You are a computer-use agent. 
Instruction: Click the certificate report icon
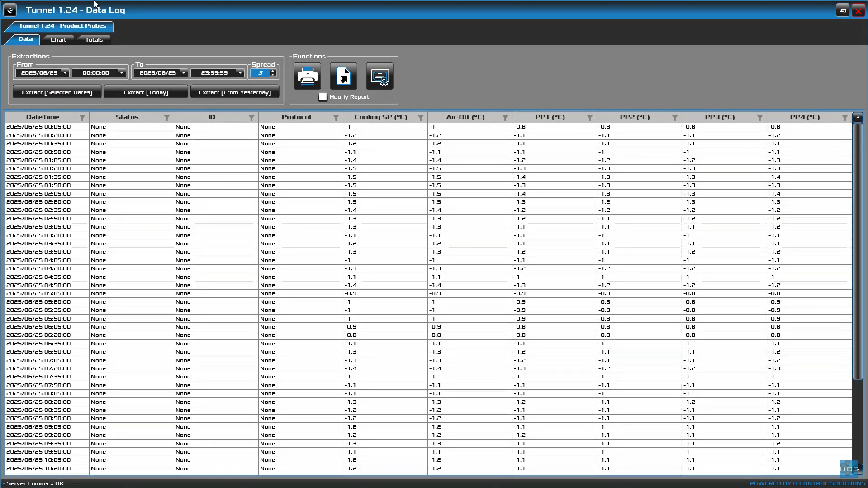pos(379,76)
